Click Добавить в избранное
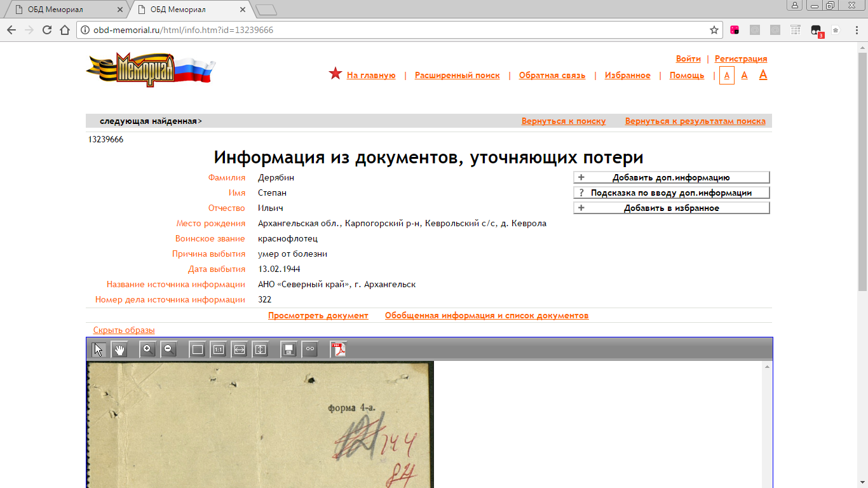This screenshot has height=488, width=868. (x=671, y=208)
